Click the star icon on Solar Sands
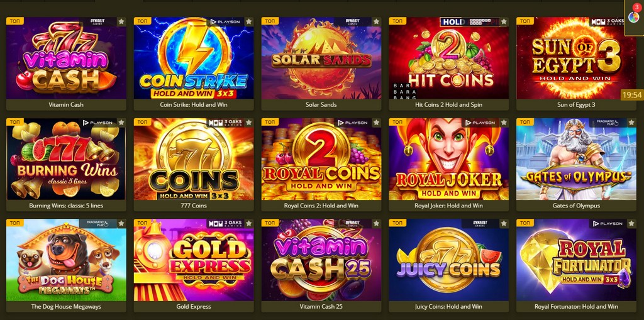The height and width of the screenshot is (320, 644). (x=376, y=22)
